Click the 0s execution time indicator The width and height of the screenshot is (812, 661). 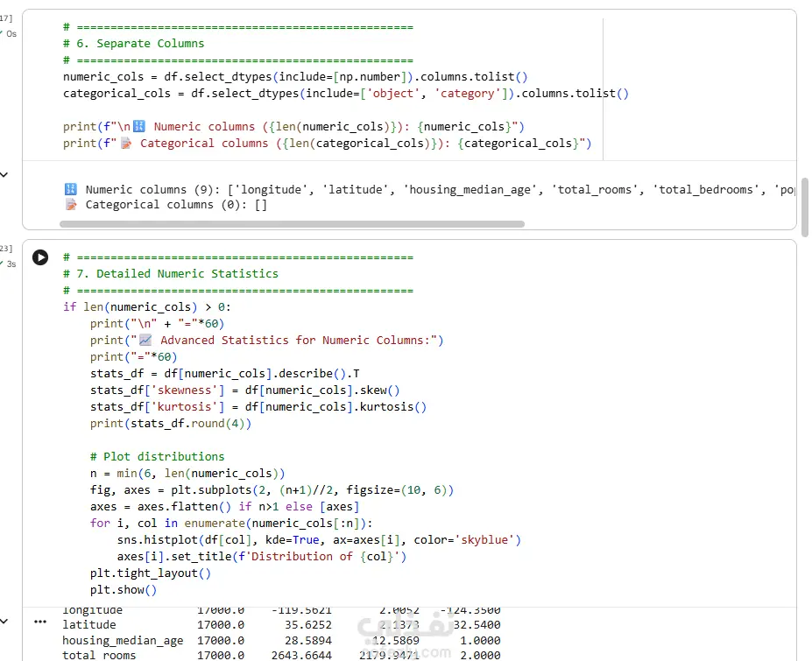[x=11, y=33]
